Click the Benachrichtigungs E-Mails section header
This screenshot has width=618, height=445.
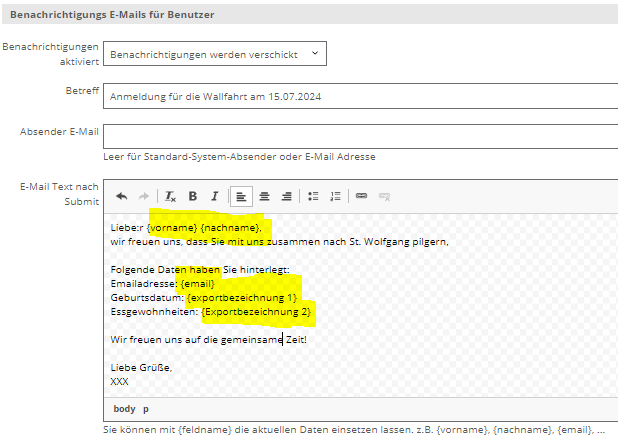coord(112,15)
